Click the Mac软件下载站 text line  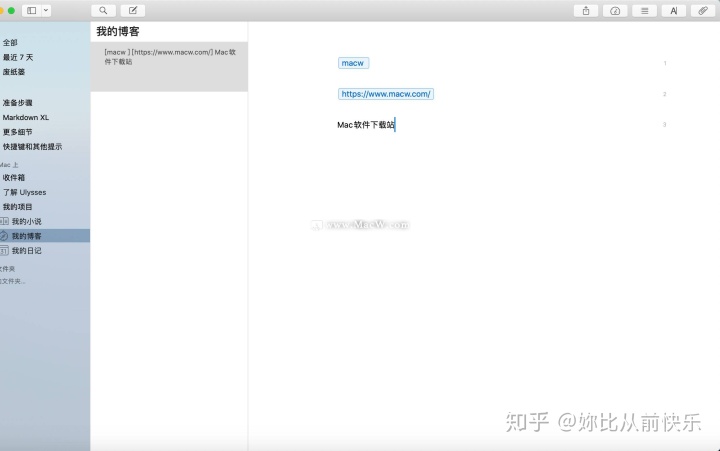[x=366, y=125]
